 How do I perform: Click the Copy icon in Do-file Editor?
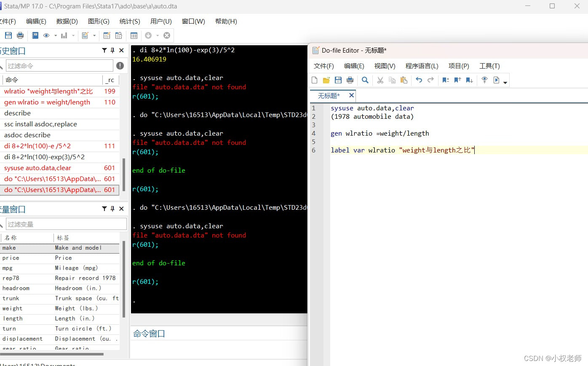pos(392,80)
